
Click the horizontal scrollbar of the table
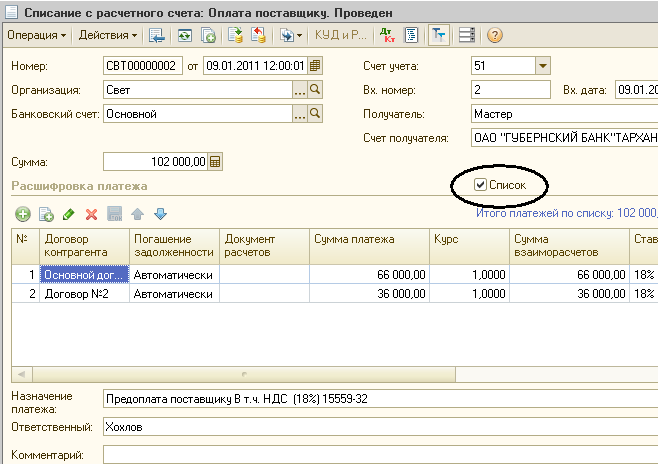click(243, 374)
